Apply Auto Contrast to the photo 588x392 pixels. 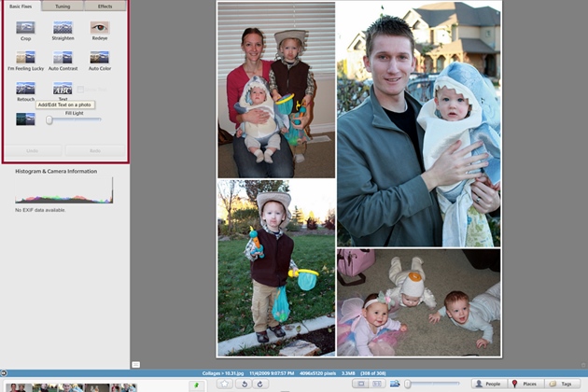click(63, 58)
